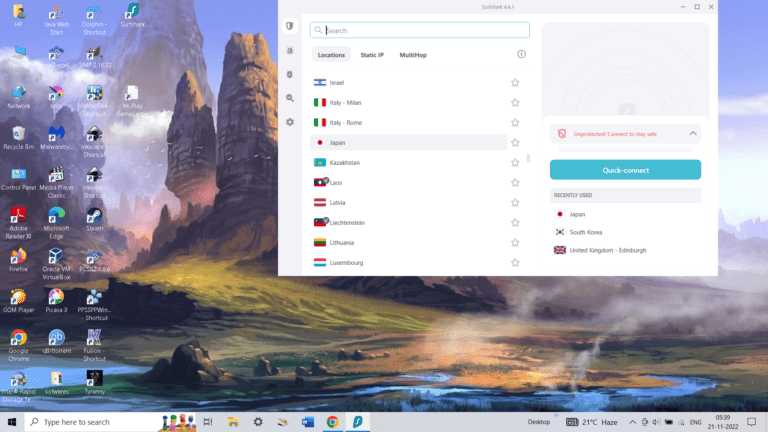The width and height of the screenshot is (768, 432).
Task: Focus the Surfshark location Search field
Action: point(420,30)
